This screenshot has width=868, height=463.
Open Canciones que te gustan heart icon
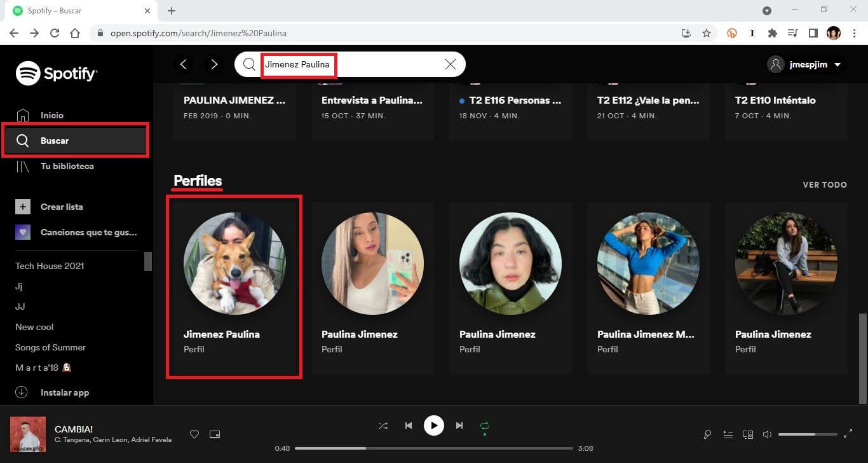point(23,232)
